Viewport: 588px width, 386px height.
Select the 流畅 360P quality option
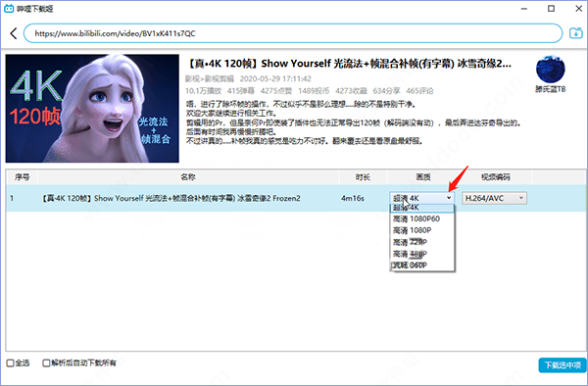pos(422,265)
